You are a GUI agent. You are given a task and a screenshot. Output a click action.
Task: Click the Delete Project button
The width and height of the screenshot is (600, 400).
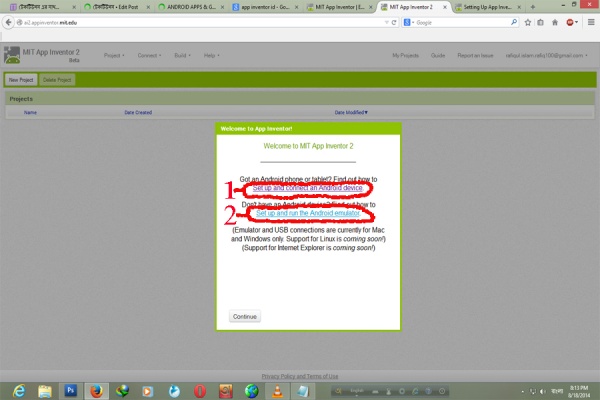pos(57,80)
